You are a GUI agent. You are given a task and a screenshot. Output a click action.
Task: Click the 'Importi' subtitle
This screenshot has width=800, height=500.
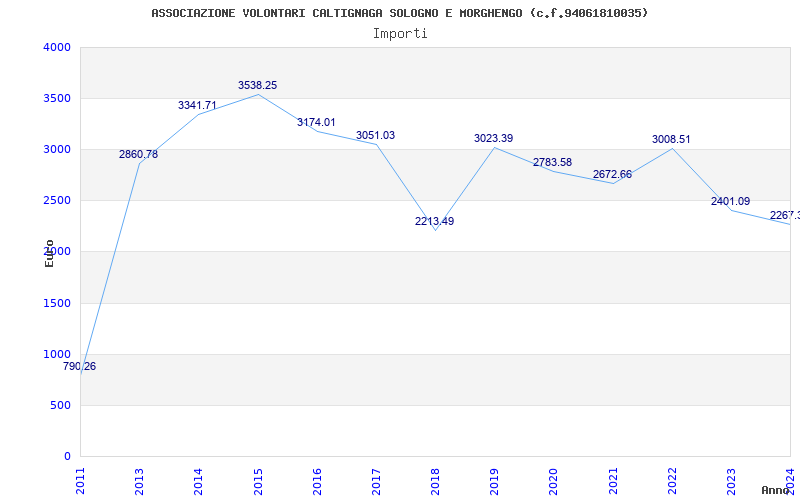point(400,34)
